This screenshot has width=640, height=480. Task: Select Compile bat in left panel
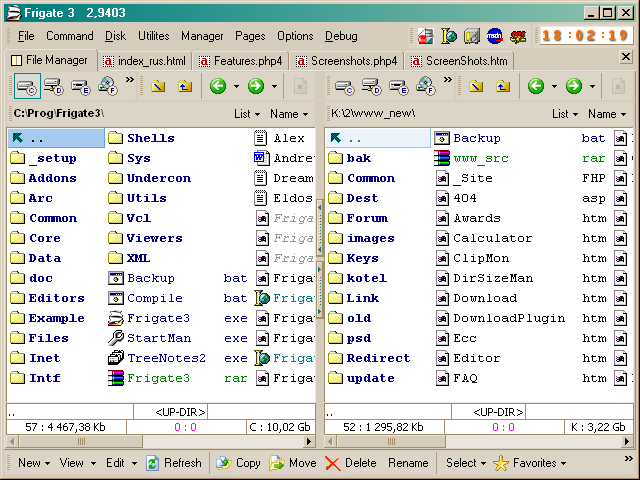coord(178,298)
